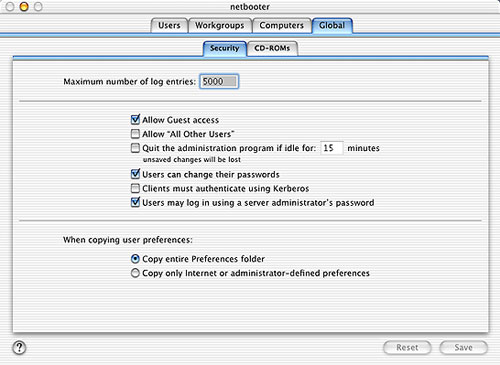Switch to the CD-ROMs subtab

tap(272, 49)
